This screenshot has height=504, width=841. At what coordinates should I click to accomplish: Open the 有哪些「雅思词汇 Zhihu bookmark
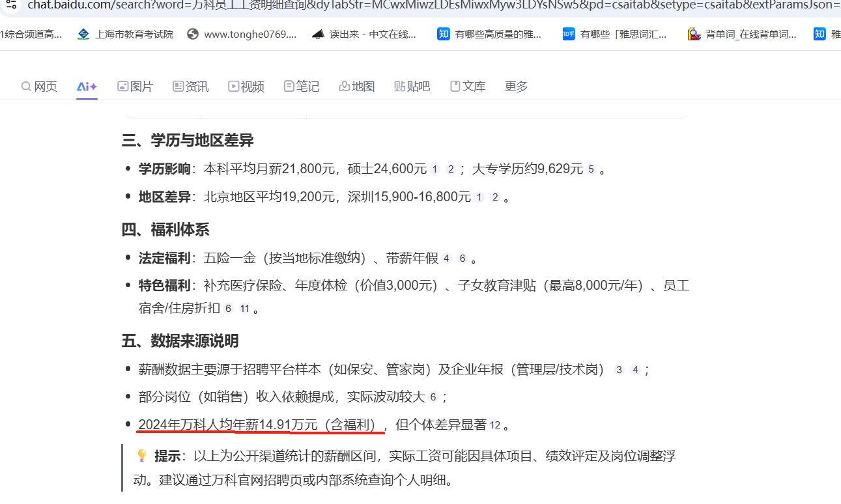point(615,34)
